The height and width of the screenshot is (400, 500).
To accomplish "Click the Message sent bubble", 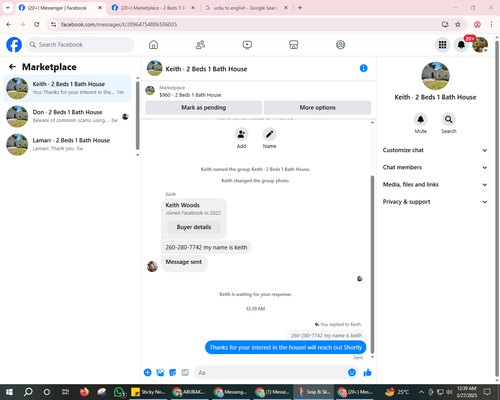I will [x=184, y=262].
